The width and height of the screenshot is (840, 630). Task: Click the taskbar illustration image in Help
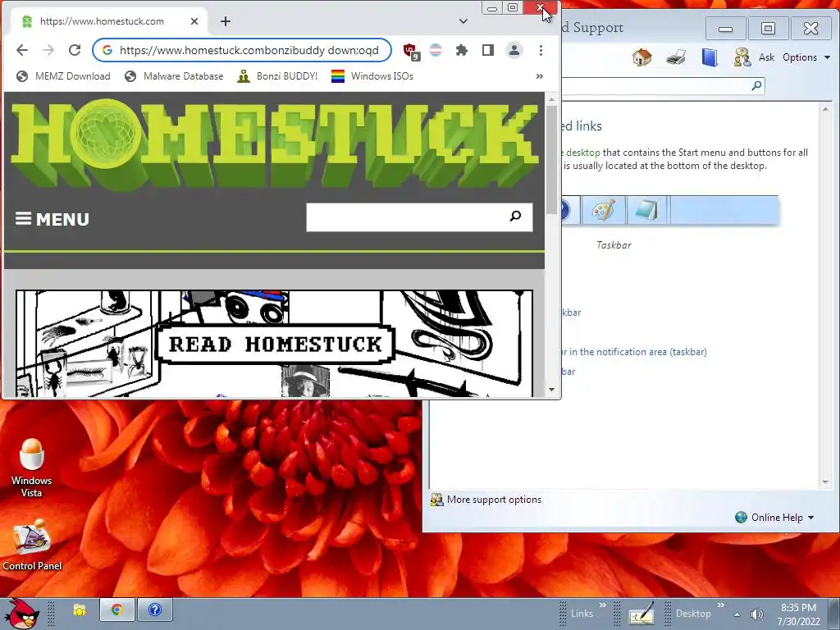click(x=669, y=210)
